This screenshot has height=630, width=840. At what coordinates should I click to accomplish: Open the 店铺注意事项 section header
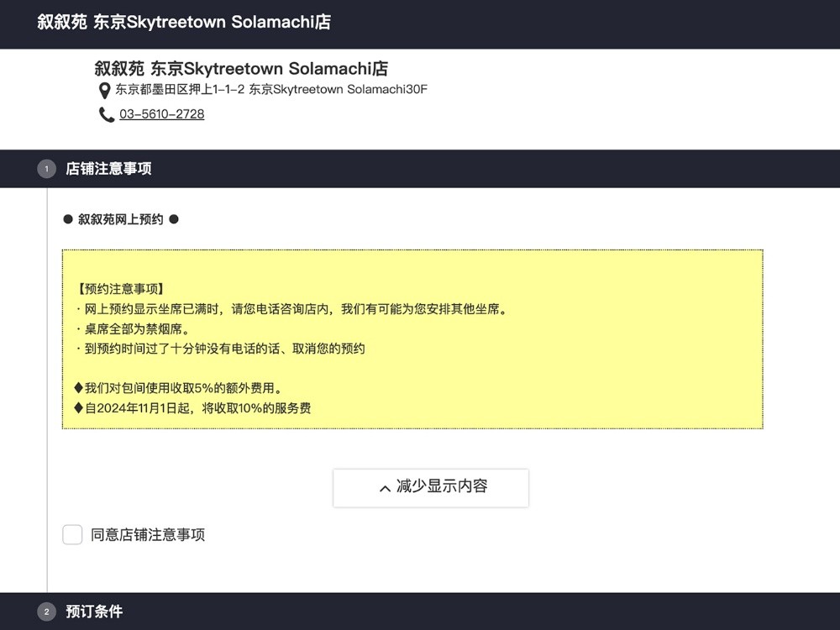[x=420, y=169]
